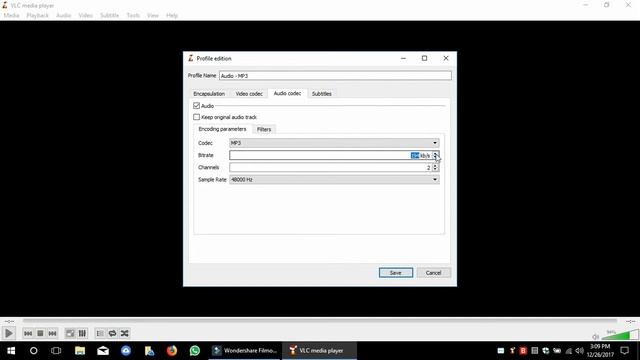Switch to the Video codec tab
Viewport: 640px width, 360px height.
pyautogui.click(x=249, y=94)
